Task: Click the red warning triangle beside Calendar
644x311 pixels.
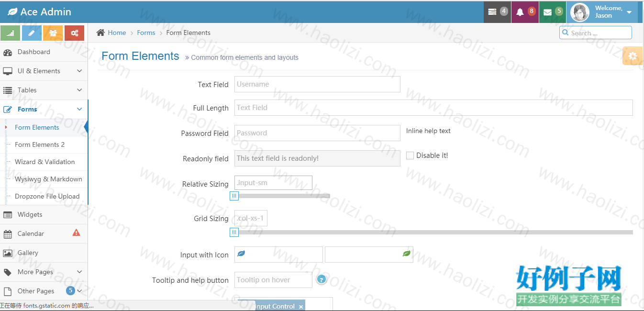Action: pyautogui.click(x=76, y=233)
